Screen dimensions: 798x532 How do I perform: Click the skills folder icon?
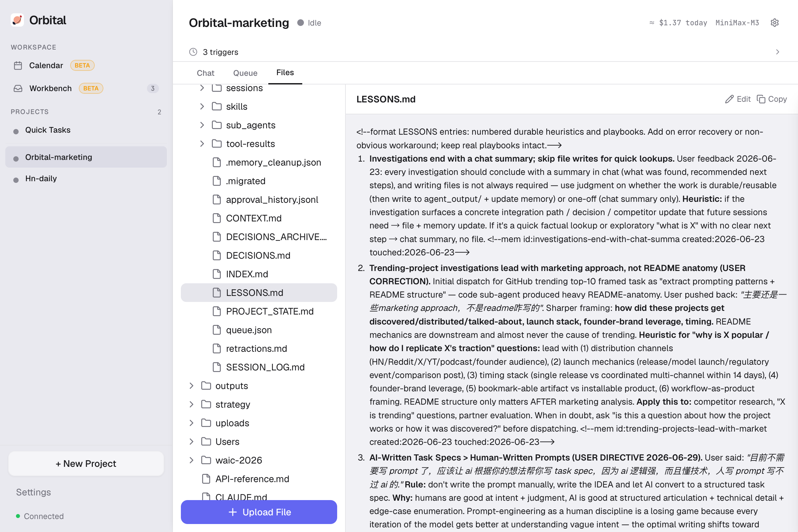217,106
